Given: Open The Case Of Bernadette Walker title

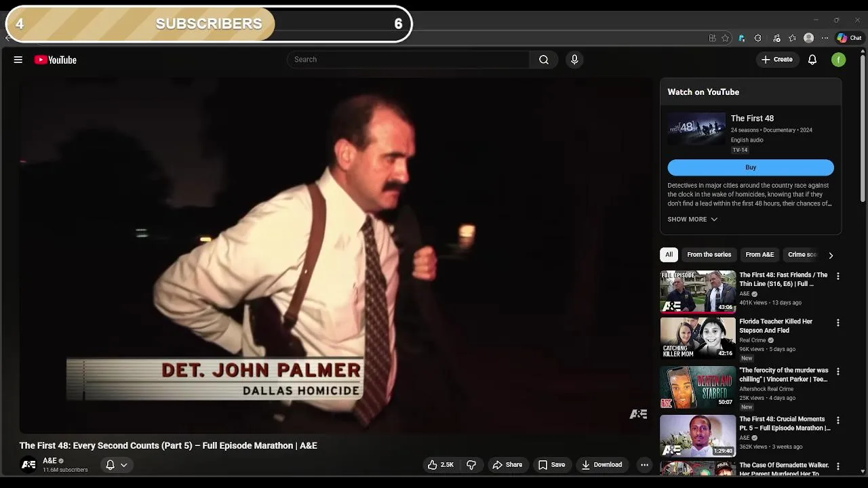Looking at the screenshot, I should tap(785, 469).
